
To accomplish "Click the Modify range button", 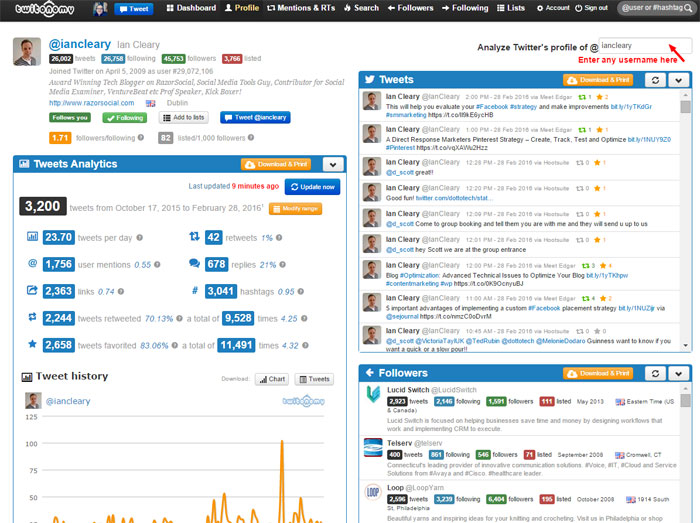I will (295, 209).
